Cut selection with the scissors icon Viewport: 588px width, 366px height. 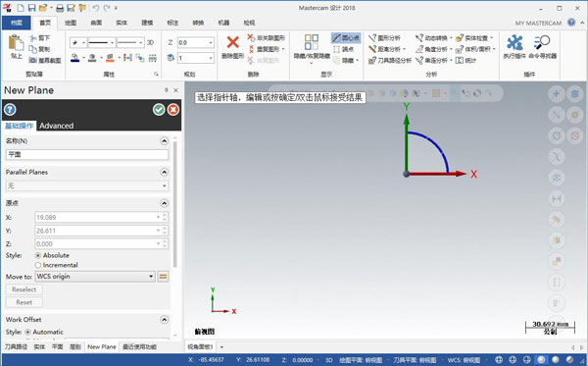click(39, 38)
